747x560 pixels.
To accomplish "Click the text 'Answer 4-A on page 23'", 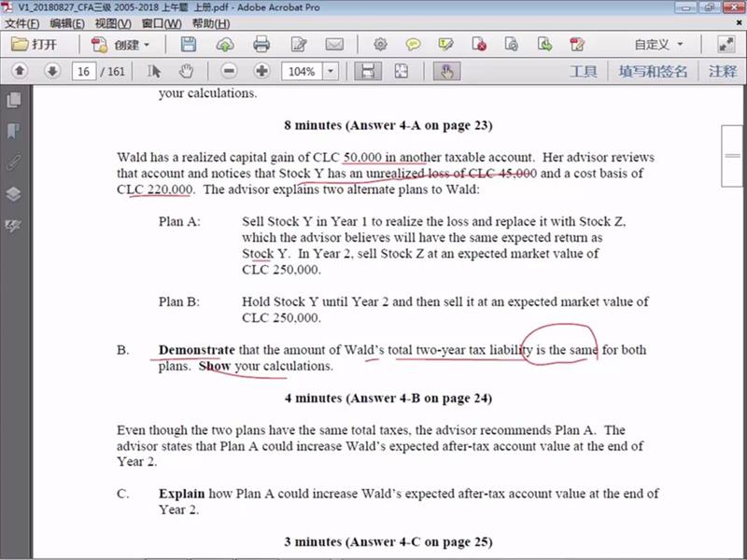I will (419, 126).
